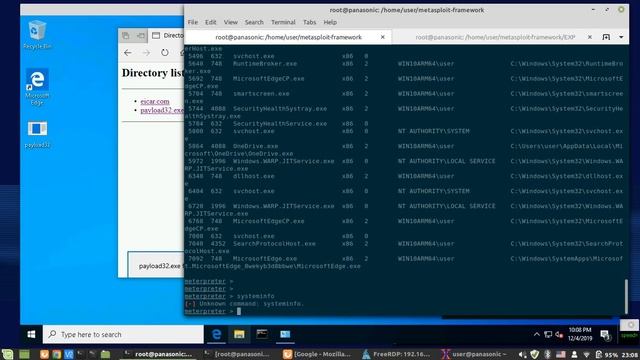The width and height of the screenshot is (640, 360).
Task: Click the Windows network tray icon
Action: tap(548, 335)
